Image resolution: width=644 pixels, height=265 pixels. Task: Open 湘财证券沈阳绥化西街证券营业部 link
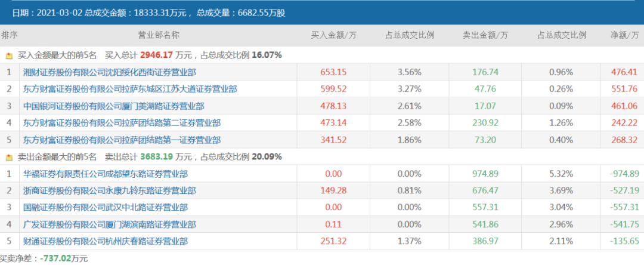click(110, 72)
